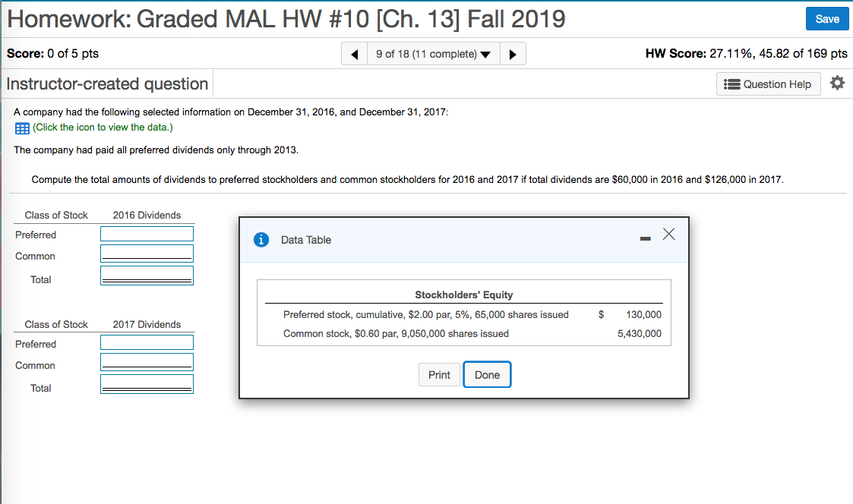Open the settings gear icon
853x504 pixels.
[837, 83]
